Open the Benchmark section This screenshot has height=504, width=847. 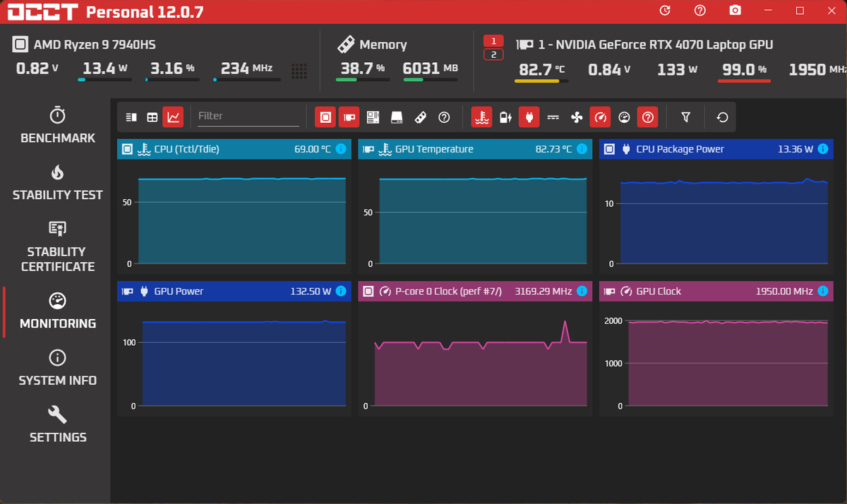[58, 126]
